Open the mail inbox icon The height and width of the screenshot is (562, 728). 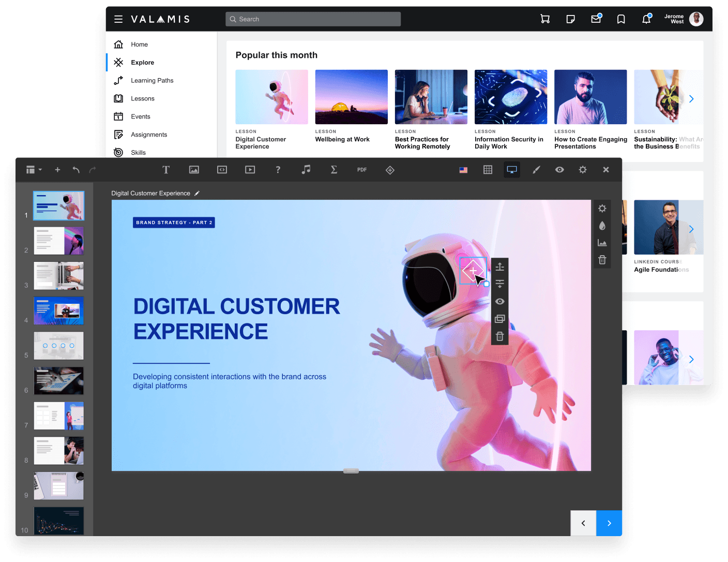coord(596,19)
